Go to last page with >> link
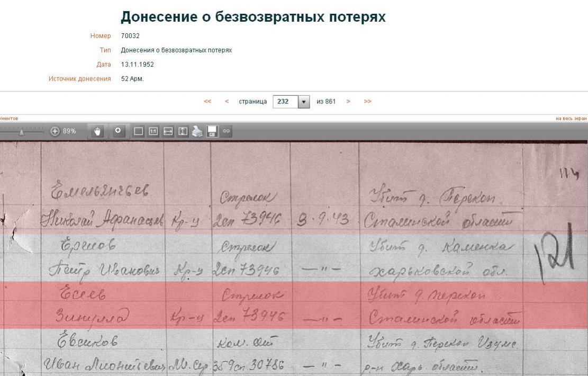Screen dimensions: 588x376 click(367, 101)
